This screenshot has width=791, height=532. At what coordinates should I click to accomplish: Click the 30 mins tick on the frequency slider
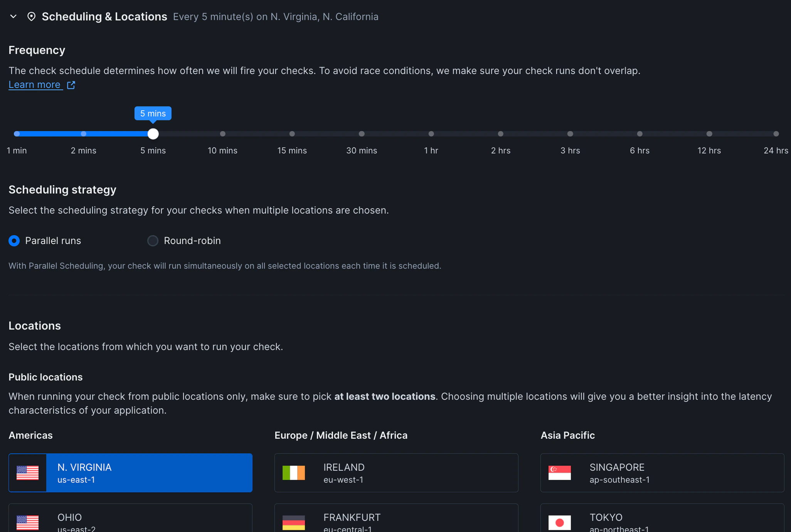362,134
